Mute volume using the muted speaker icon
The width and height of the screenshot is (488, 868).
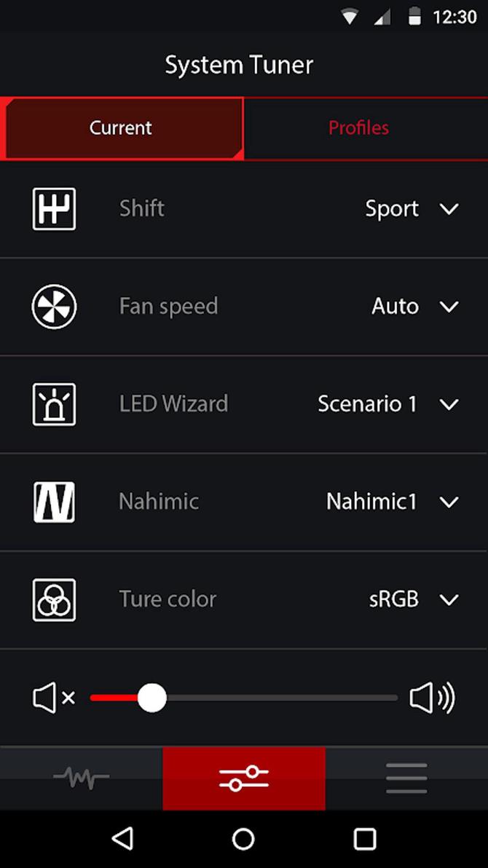click(x=54, y=698)
